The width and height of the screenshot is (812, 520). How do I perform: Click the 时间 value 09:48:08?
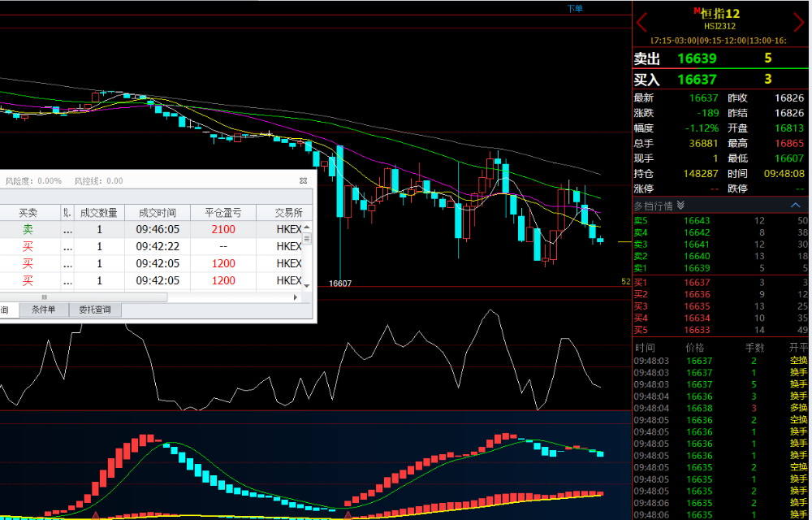click(784, 174)
